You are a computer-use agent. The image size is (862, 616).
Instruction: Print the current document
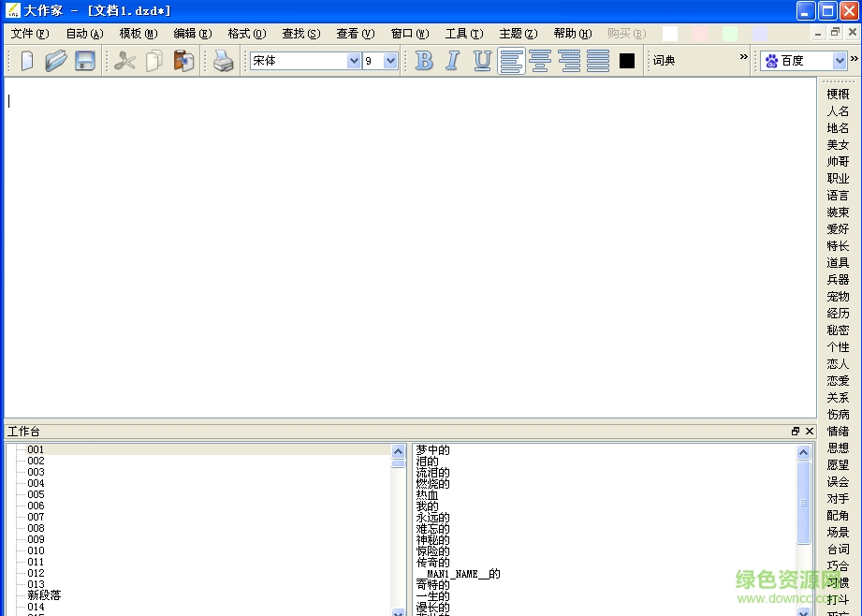click(x=224, y=60)
